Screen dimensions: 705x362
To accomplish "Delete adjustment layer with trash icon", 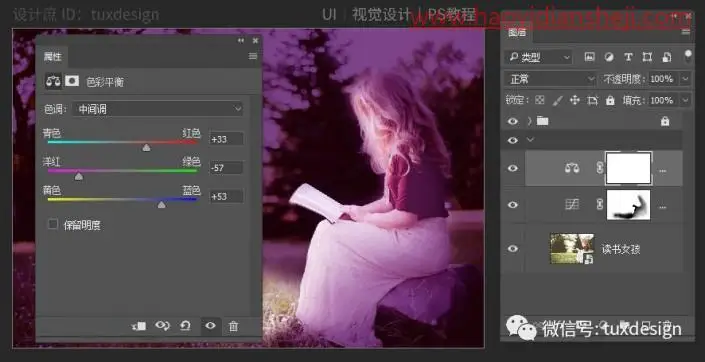I will pos(233,326).
